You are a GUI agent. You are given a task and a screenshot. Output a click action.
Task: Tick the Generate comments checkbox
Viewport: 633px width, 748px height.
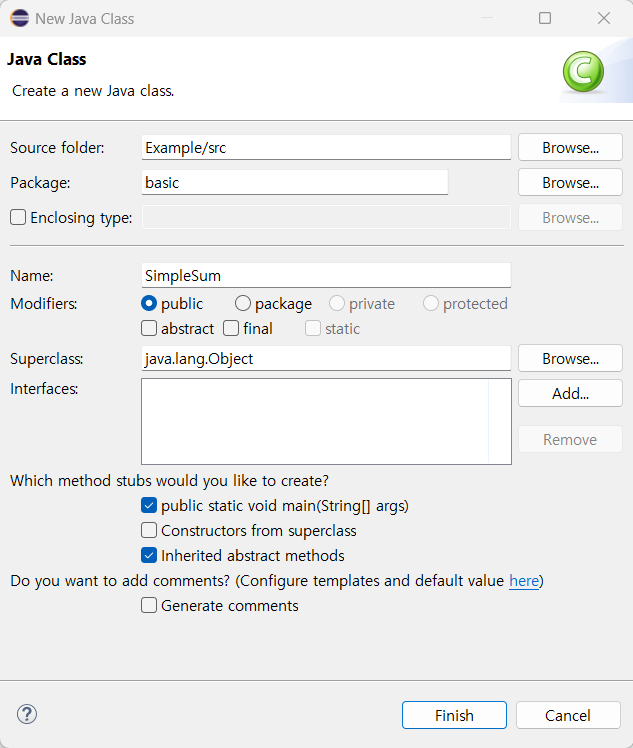(x=149, y=605)
